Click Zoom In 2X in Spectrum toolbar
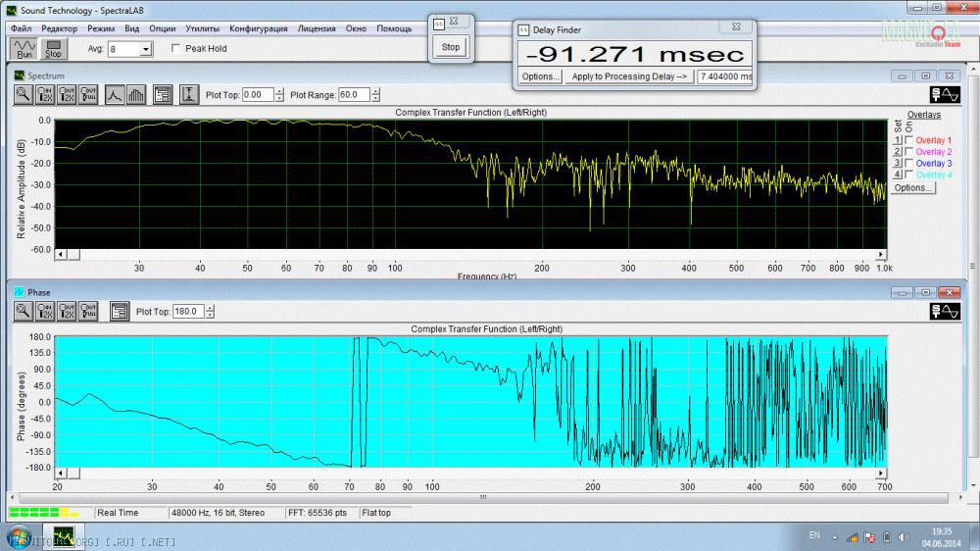The width and height of the screenshot is (980, 551). click(x=45, y=94)
